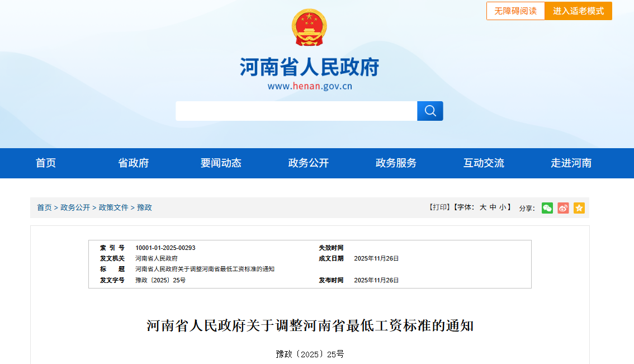Viewport: 634px width, 364px height.
Task: Click inside the search input box
Action: coord(296,111)
